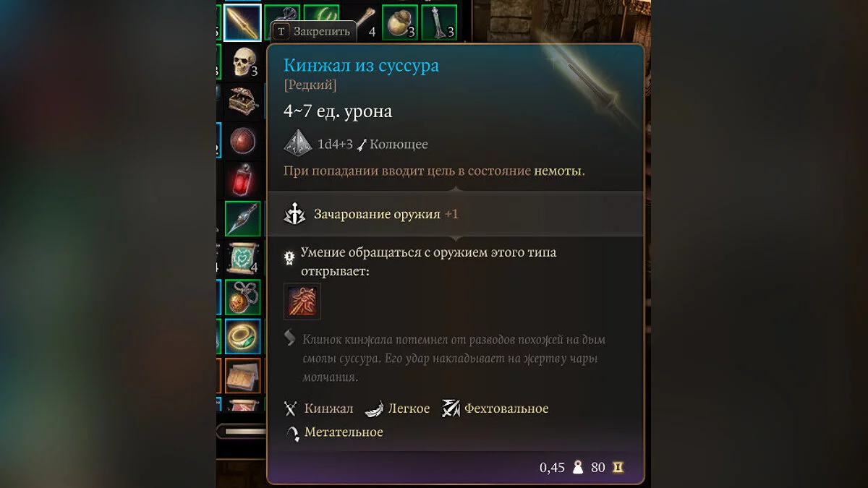Click the Зачарование оружия enchantment row
Image resolution: width=868 pixels, height=488 pixels.
(455, 214)
